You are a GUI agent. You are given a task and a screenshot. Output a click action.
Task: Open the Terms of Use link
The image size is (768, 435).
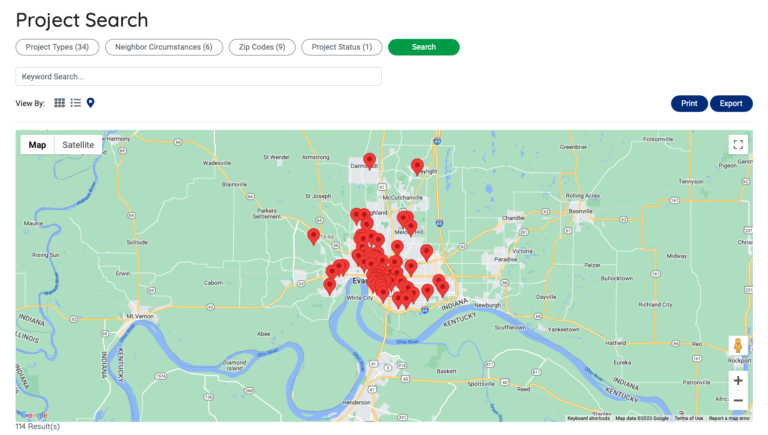click(688, 418)
